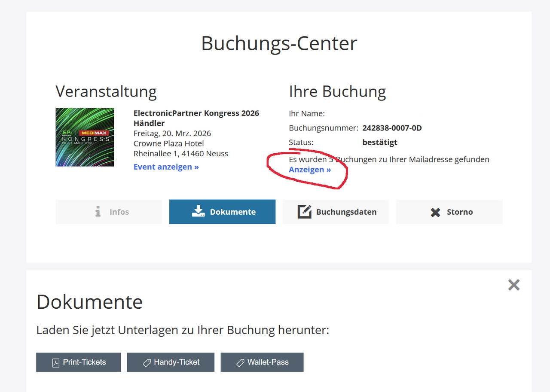Click the X icon on Storno
Viewport: 550px width, 392px height.
tap(435, 212)
